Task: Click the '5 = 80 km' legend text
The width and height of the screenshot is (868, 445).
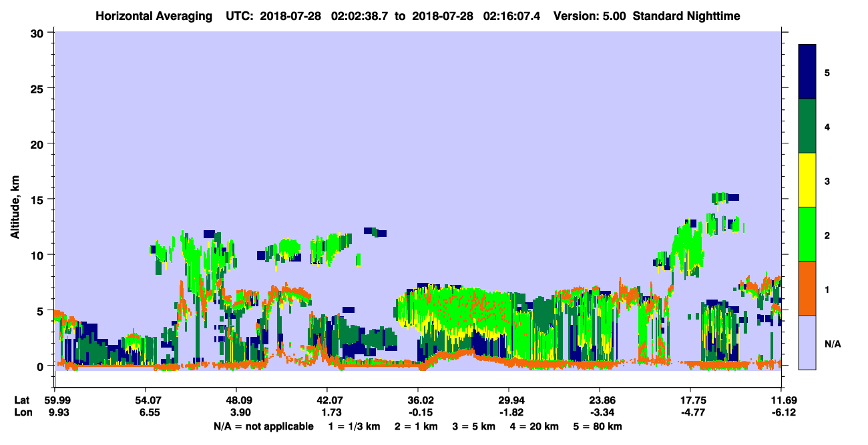Action: pyautogui.click(x=598, y=426)
